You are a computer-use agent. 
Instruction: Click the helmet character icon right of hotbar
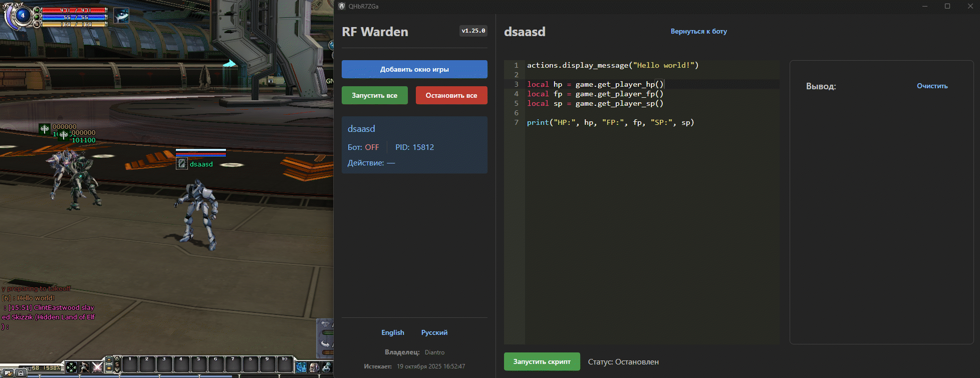click(x=315, y=367)
